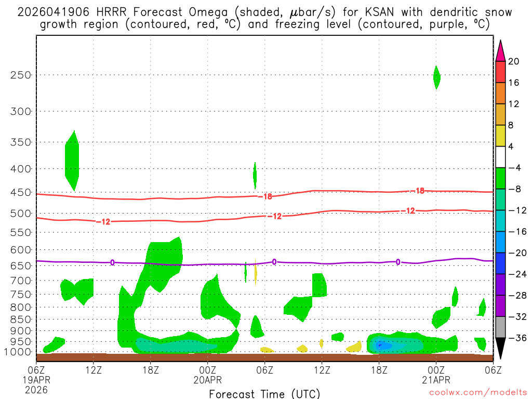Viewport: 532px width, 399px height.
Task: Click the 16 label on the colorbar
Action: tap(514, 83)
